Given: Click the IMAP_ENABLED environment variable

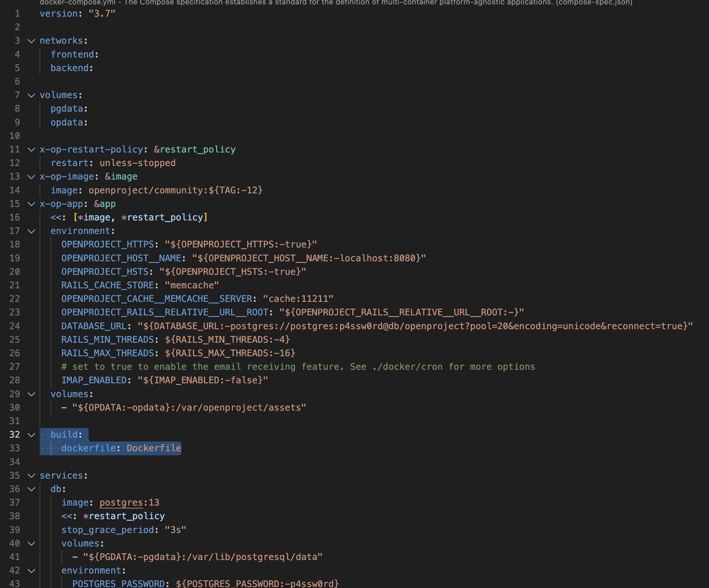Looking at the screenshot, I should (x=95, y=380).
